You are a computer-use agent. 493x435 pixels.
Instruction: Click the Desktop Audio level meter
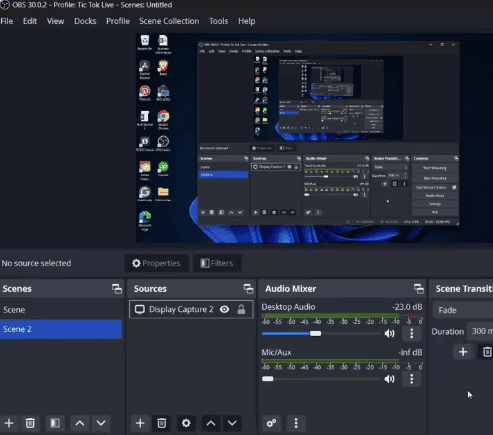(x=342, y=315)
